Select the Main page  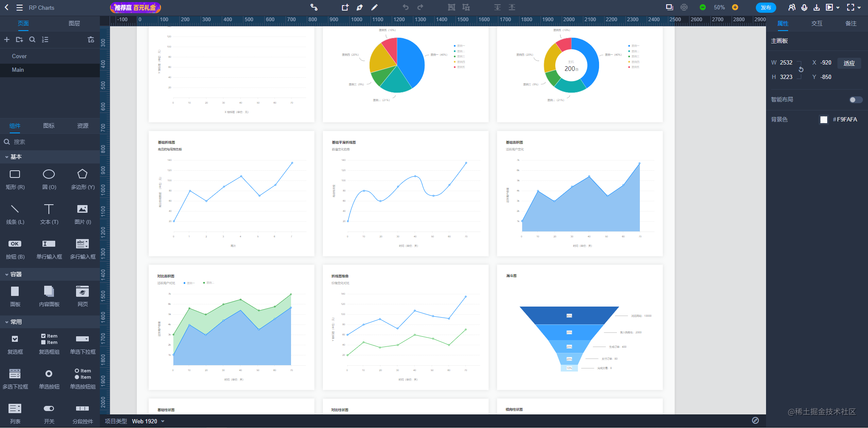(50, 70)
